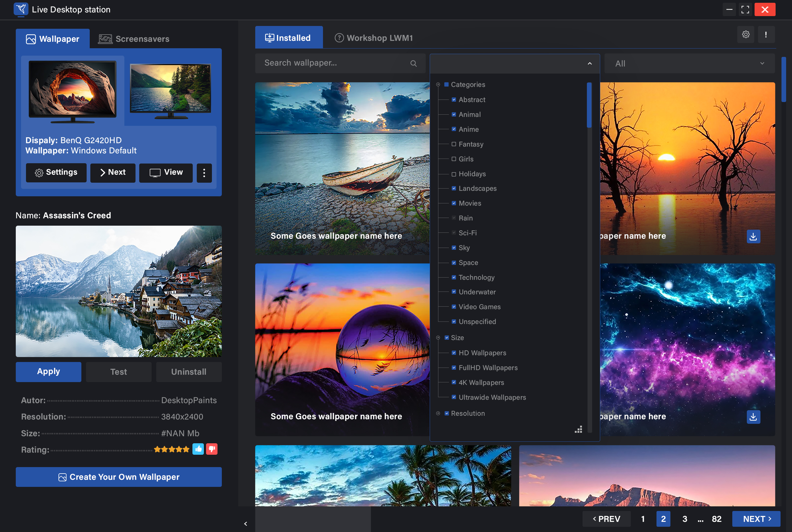Toggle the Video Games checkbox
This screenshot has width=792, height=532.
coord(454,307)
